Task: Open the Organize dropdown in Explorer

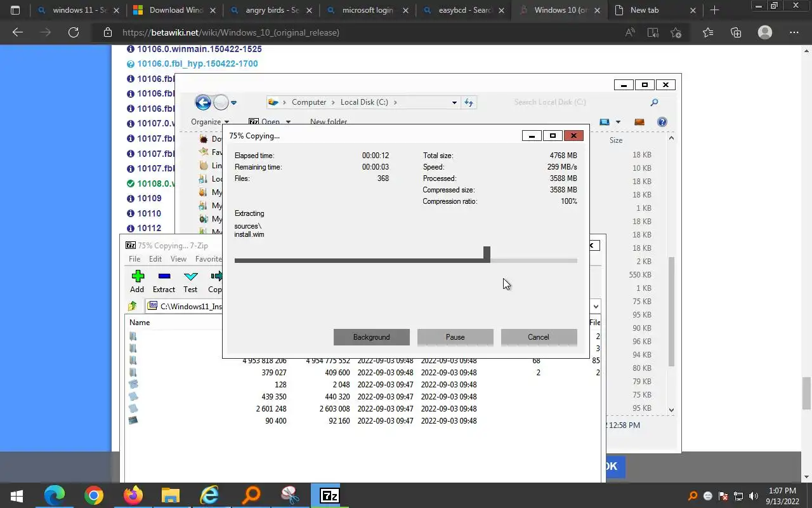Action: [210, 122]
